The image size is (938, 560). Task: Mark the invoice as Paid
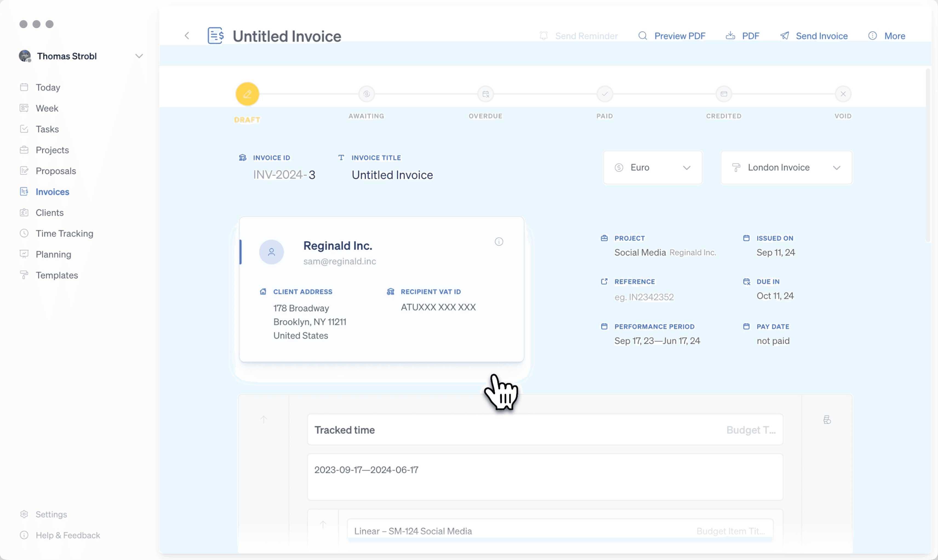coord(604,94)
